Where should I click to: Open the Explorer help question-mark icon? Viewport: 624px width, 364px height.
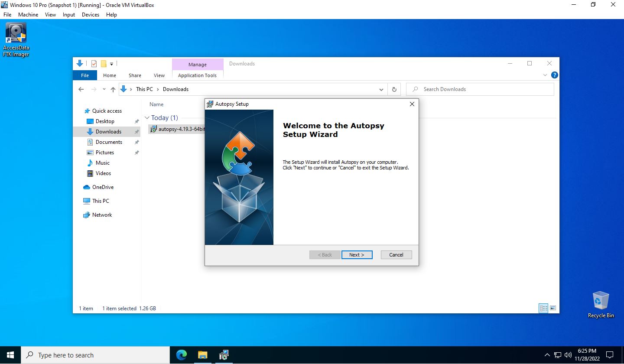pos(554,75)
